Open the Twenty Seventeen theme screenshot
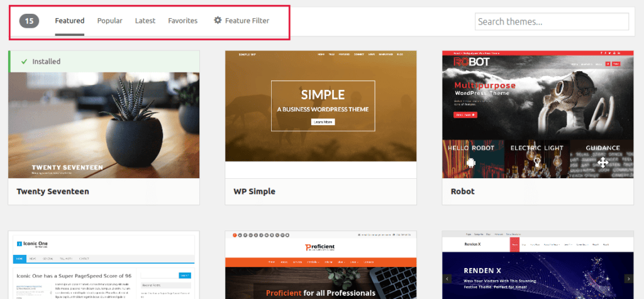 (104, 125)
